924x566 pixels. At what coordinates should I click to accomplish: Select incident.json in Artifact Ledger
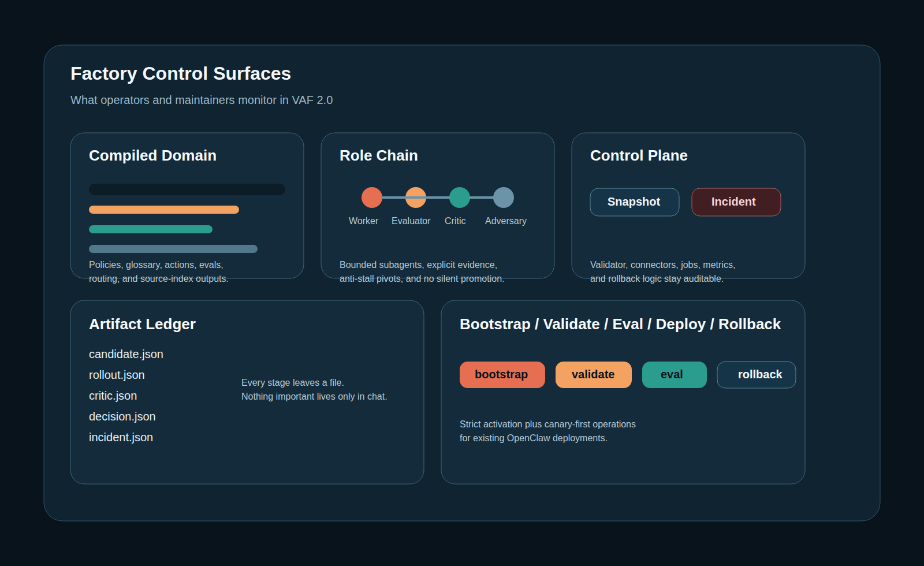pyautogui.click(x=121, y=437)
